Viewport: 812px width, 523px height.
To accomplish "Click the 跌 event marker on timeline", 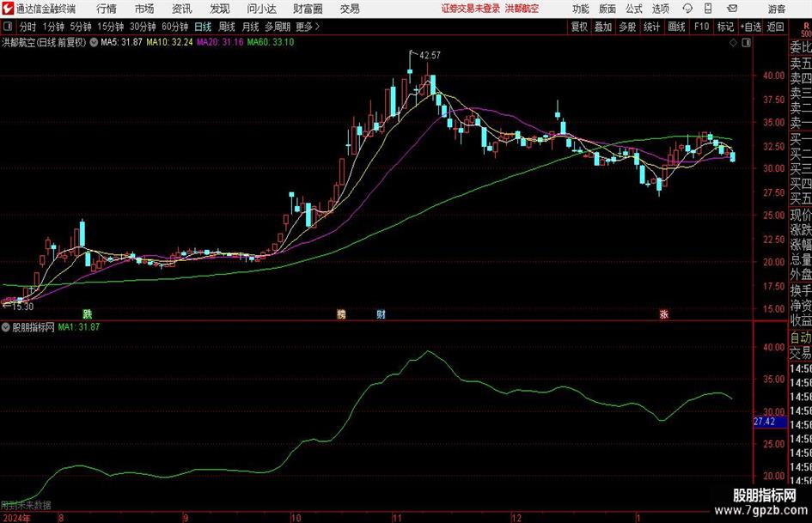I will click(x=88, y=313).
